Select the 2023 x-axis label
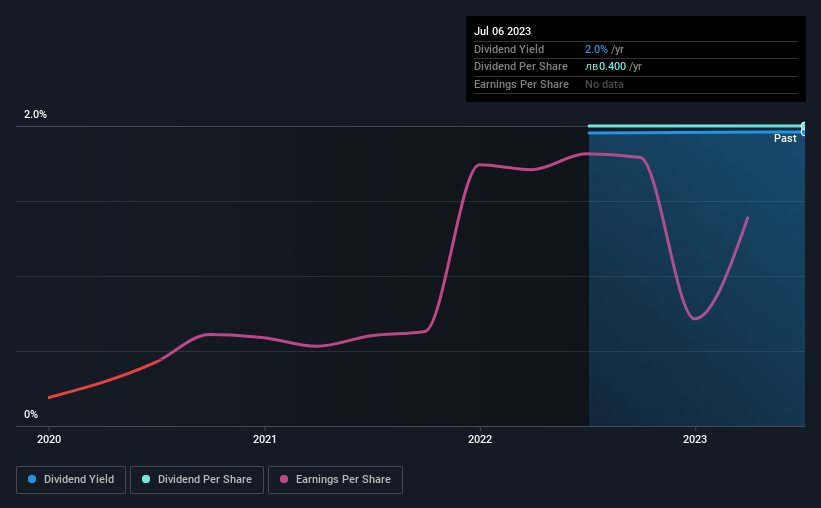Screen dimensions: 821x508 tap(695, 439)
